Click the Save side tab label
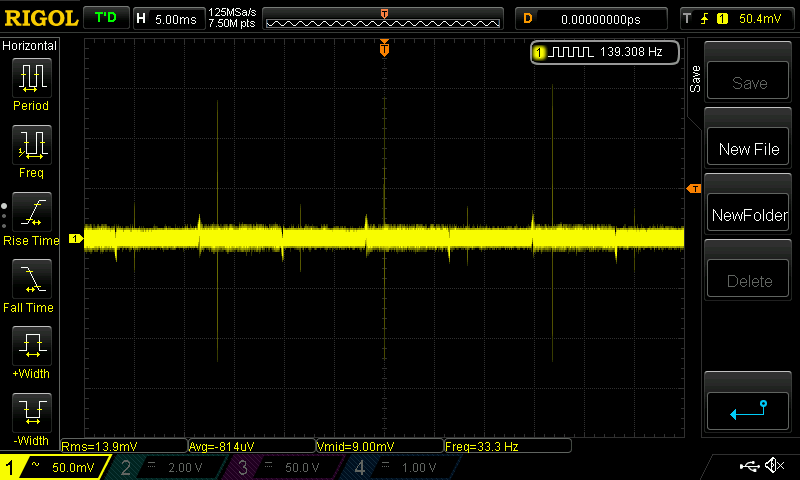The image size is (800, 480). [x=695, y=79]
